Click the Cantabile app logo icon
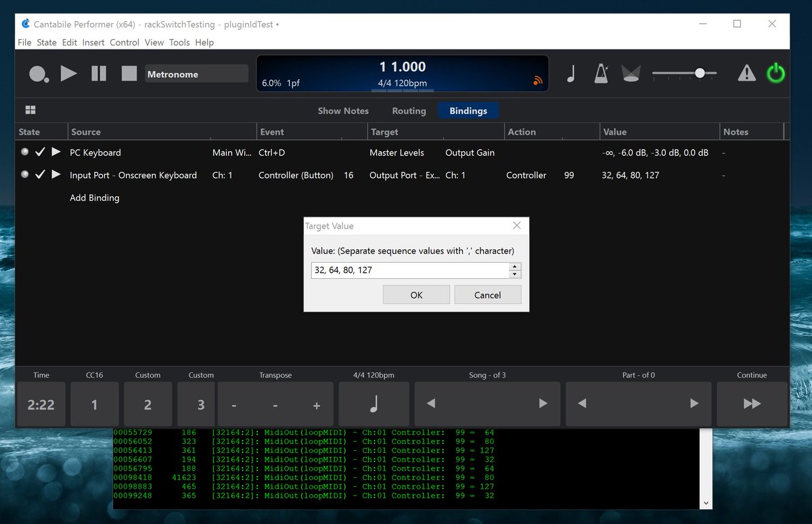The height and width of the screenshot is (524, 812). [x=26, y=24]
